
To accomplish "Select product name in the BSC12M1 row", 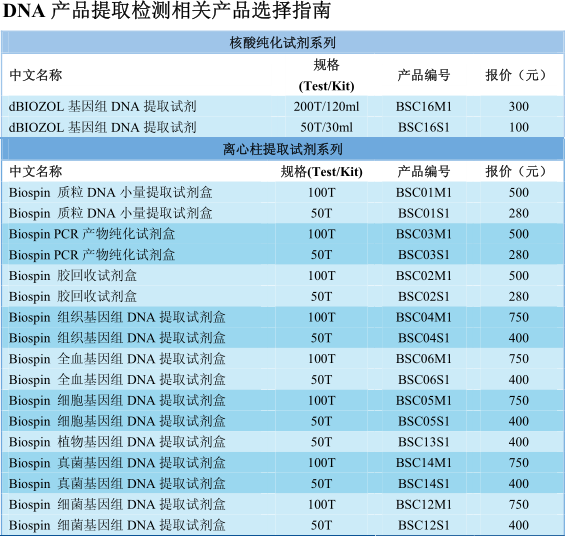I will (x=117, y=504).
